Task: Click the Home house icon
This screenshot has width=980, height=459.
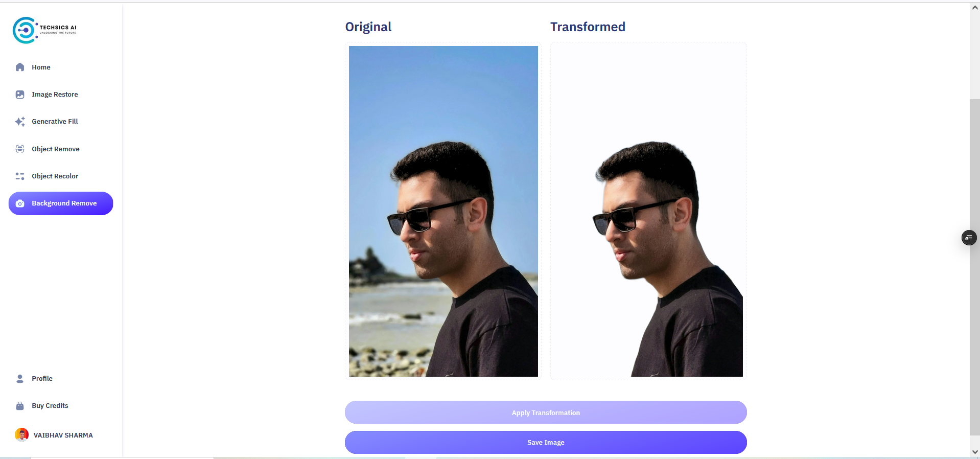Action: tap(20, 67)
